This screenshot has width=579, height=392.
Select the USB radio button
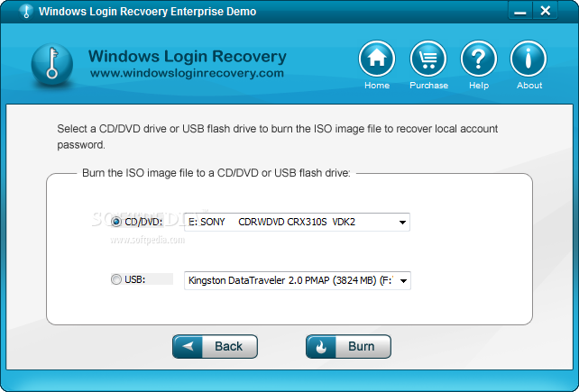pos(116,279)
